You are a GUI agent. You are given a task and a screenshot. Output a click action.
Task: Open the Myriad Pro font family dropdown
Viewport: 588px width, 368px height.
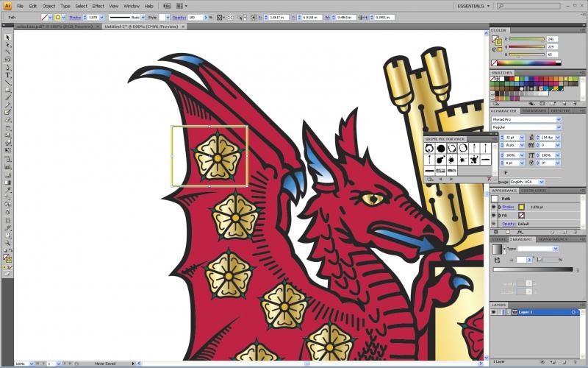point(559,119)
